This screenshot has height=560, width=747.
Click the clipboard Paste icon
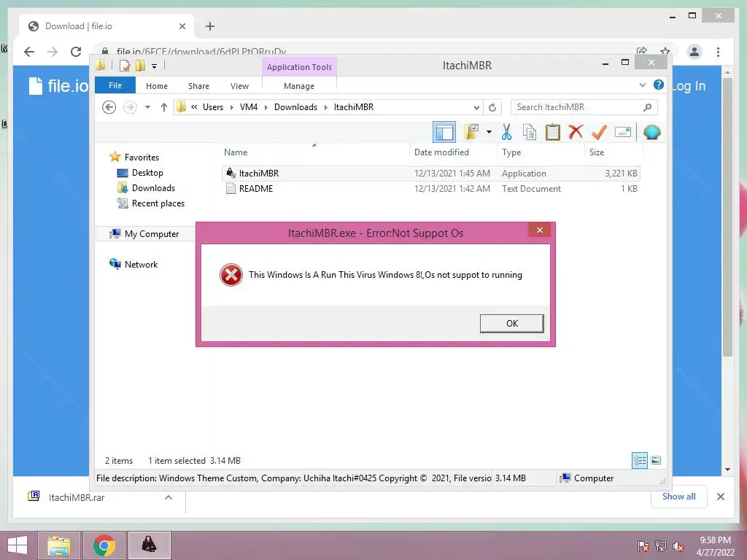(553, 132)
